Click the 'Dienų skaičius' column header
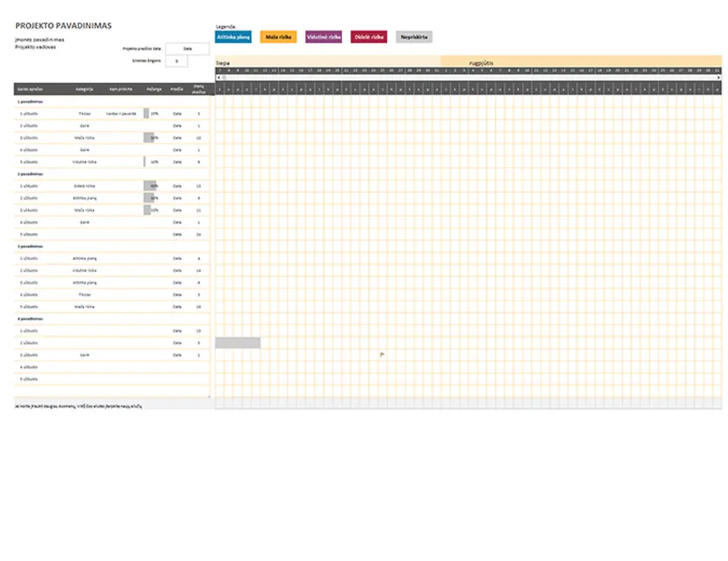The height and width of the screenshot is (561, 728). coord(198,89)
